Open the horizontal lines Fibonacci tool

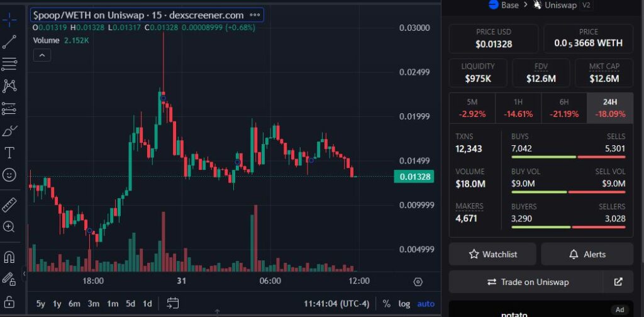pyautogui.click(x=9, y=64)
